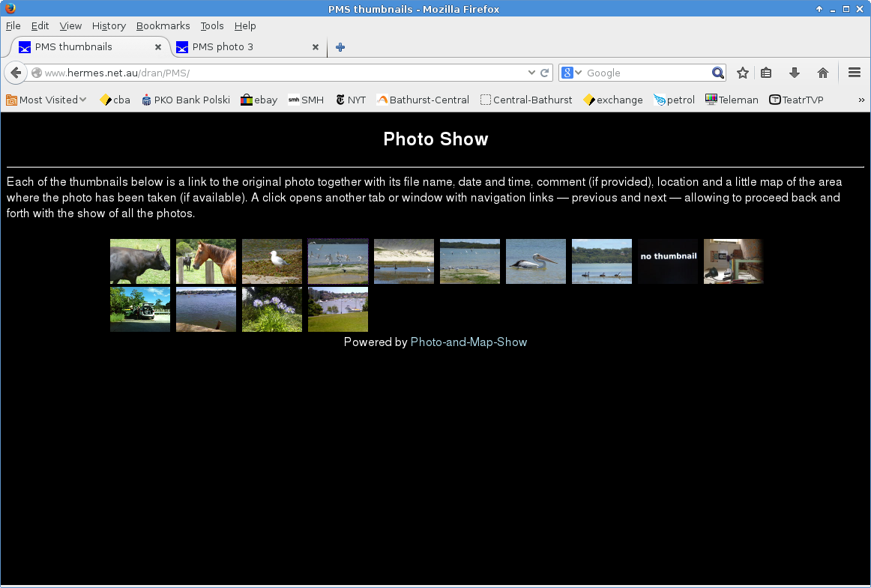Open the ebay bookmark
This screenshot has height=588, width=871.
(259, 100)
